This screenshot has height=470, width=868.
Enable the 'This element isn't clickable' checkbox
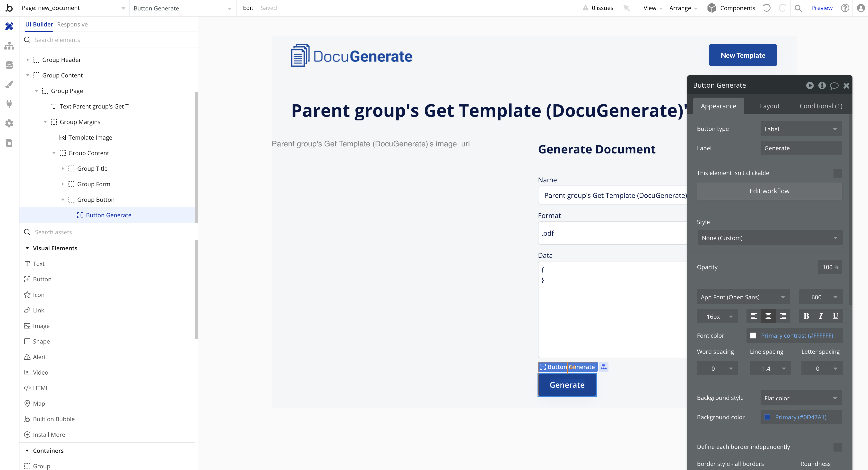point(838,173)
